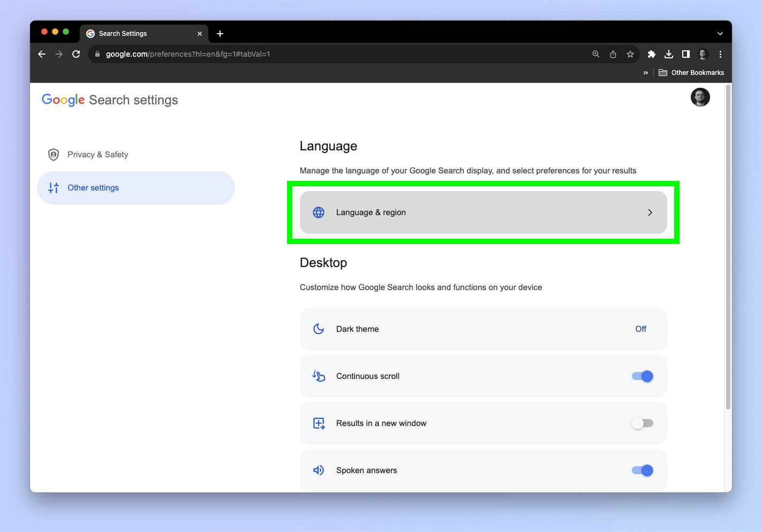Toggle the browser side panel icon

tap(686, 54)
